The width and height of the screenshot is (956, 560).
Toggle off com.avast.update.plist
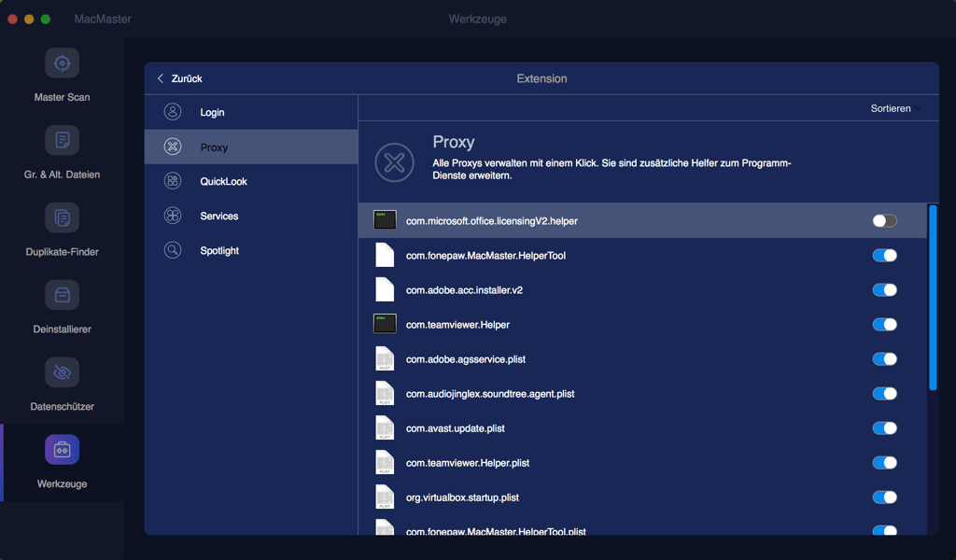tap(885, 428)
